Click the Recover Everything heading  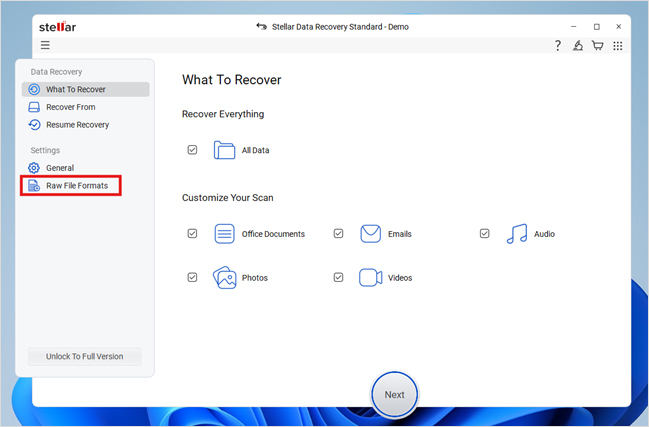[223, 114]
